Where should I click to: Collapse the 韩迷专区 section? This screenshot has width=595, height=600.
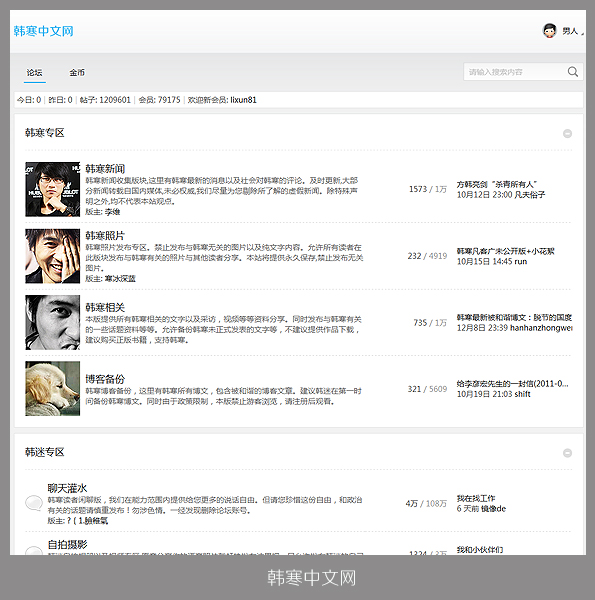click(567, 453)
